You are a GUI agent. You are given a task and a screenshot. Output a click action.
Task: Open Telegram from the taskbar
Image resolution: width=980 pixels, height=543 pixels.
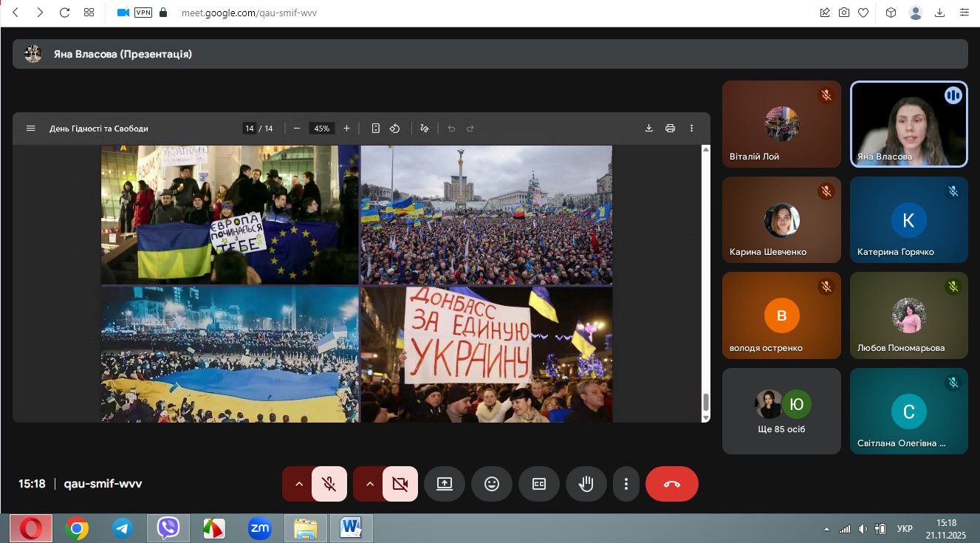[x=123, y=528]
